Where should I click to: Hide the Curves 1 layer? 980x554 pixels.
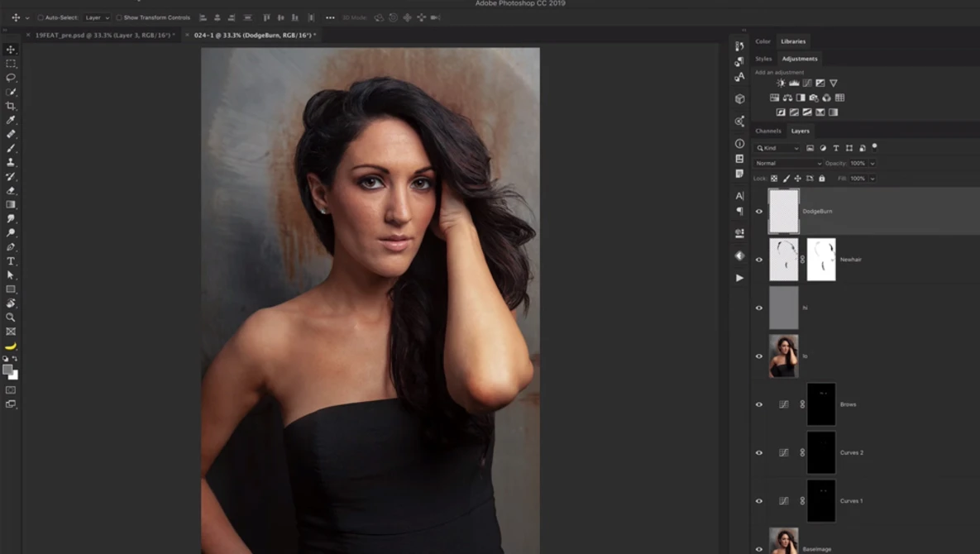pos(759,501)
